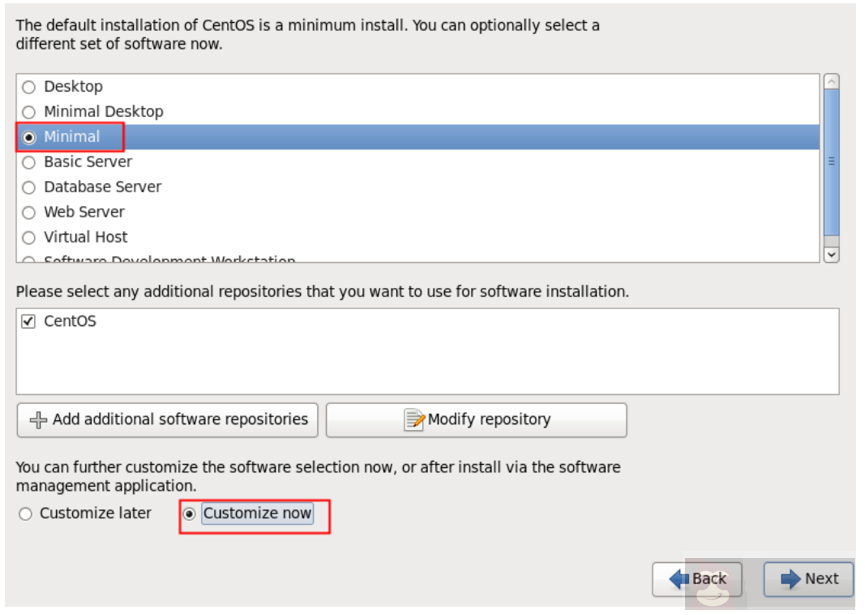Click the forward arrow icon on Next

pos(789,579)
